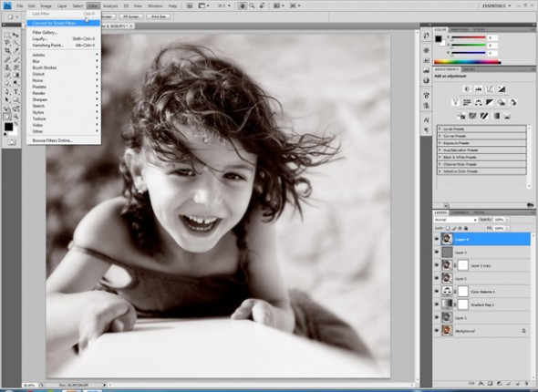
Task: Add a Brightness/Contrast adjustment
Action: pos(467,89)
